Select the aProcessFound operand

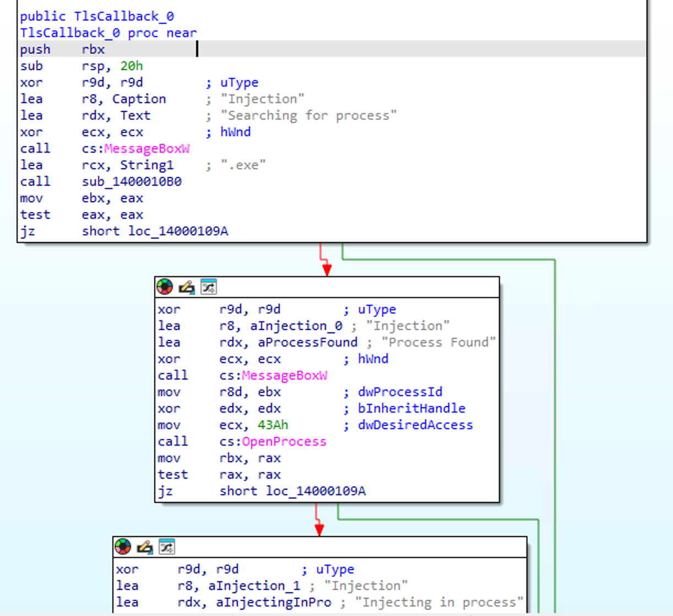click(307, 342)
